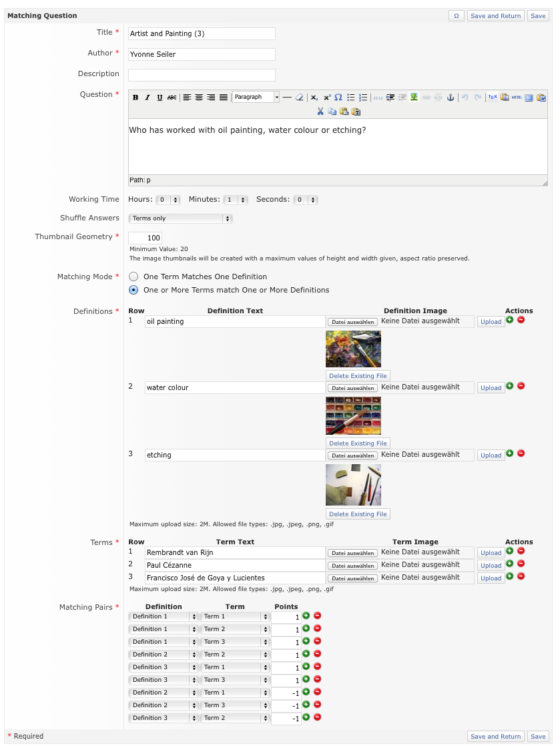Open Definition dropdown of the first matching pair
The width and height of the screenshot is (560, 750).
coord(163,617)
